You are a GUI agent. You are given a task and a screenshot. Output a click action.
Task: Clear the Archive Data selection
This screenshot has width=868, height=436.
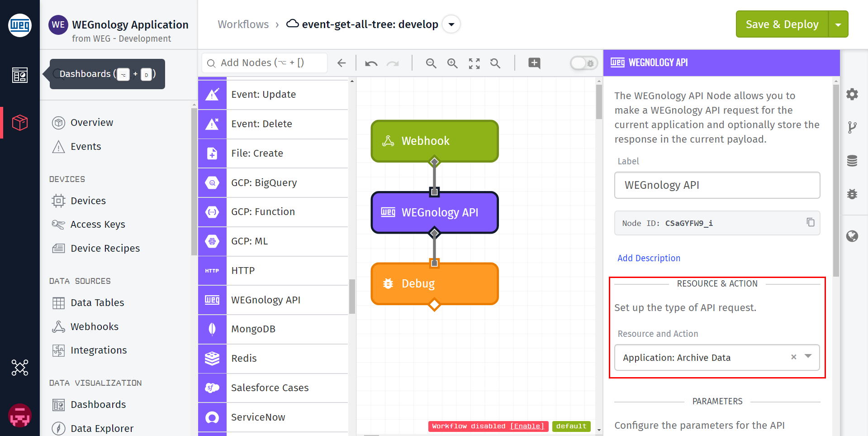(x=793, y=357)
